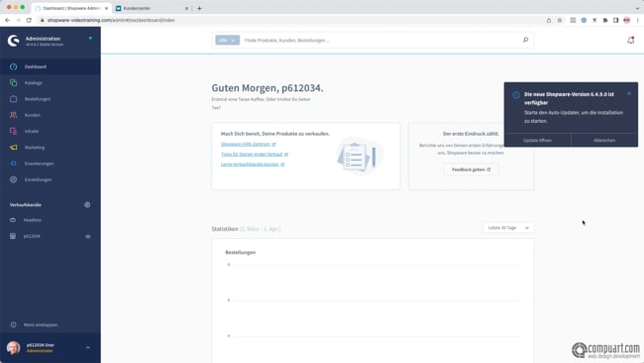
Task: Click the Kunden people icon
Action: click(x=14, y=115)
